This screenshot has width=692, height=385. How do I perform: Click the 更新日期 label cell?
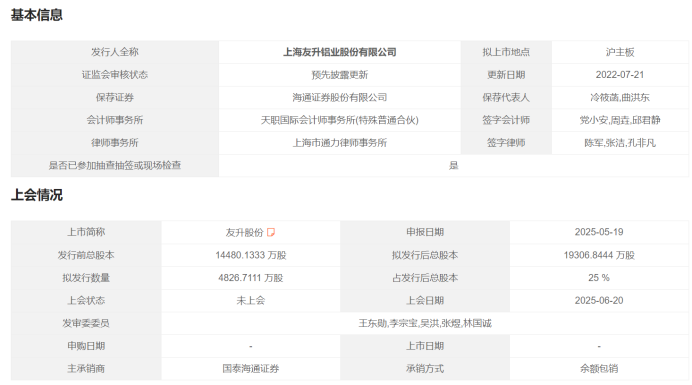(506, 75)
